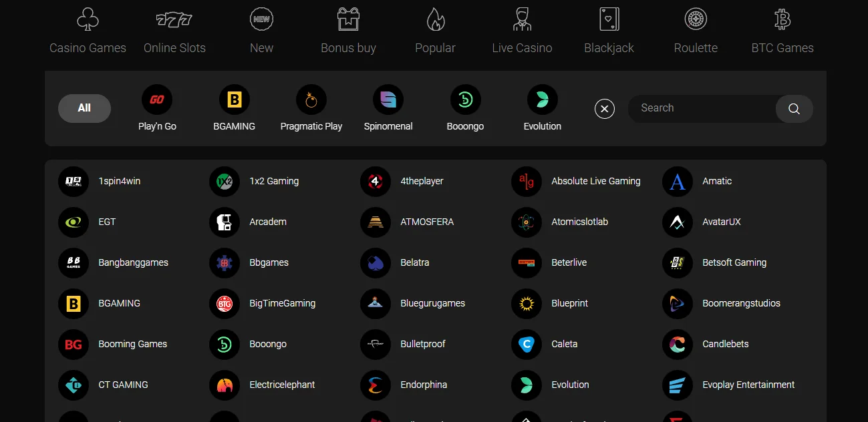Choose BGAMING from the provider list
This screenshot has width=868, height=422.
100,304
